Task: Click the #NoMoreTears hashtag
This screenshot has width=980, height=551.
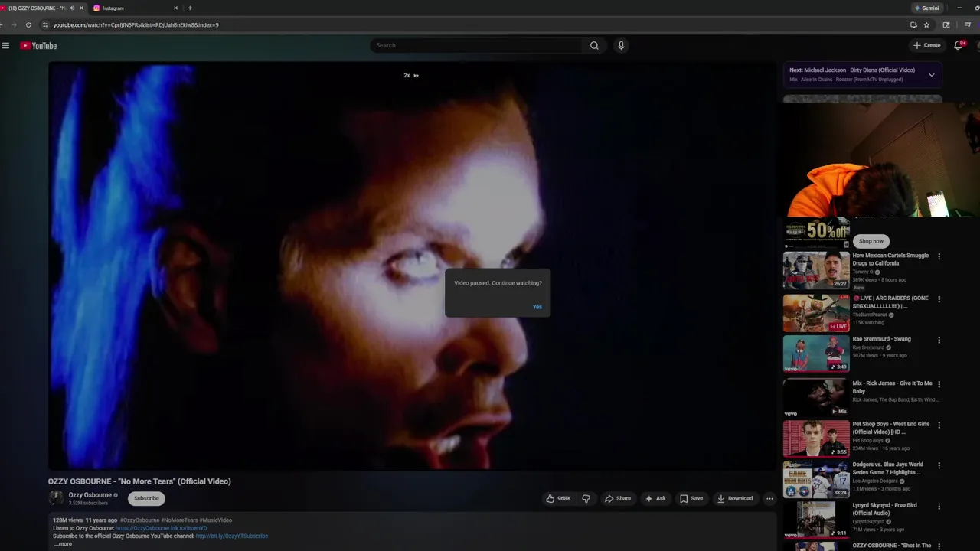Action: (x=178, y=520)
